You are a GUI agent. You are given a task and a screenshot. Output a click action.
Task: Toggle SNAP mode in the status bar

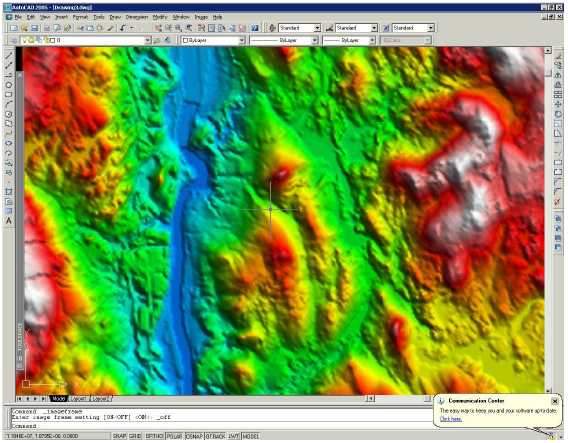[x=119, y=436]
